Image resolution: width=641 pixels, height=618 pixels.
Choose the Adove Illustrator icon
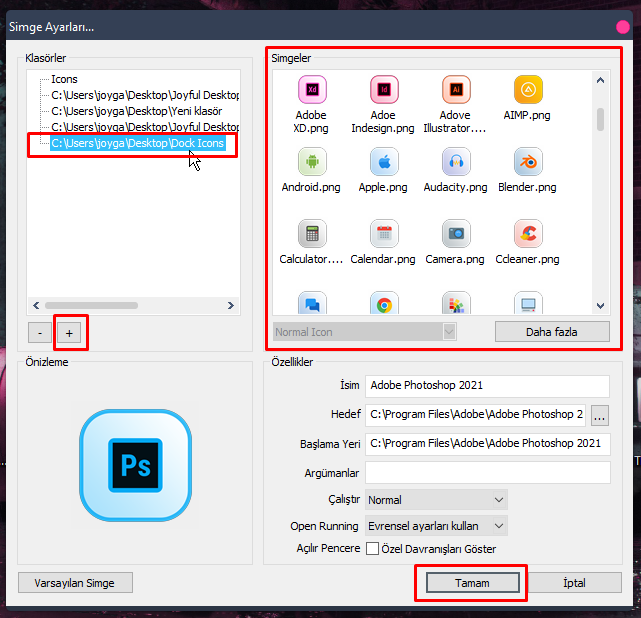point(456,90)
